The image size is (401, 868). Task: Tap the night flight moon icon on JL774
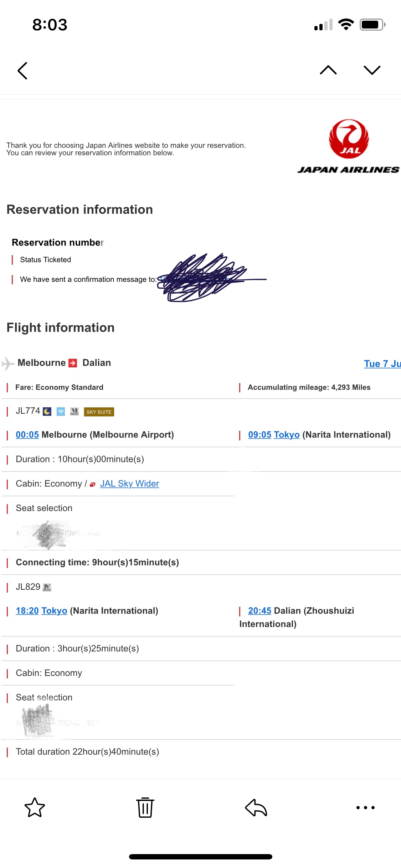coord(47,412)
